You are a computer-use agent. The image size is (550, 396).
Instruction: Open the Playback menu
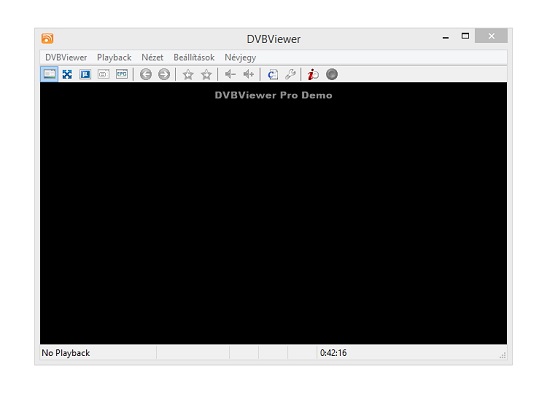click(x=114, y=58)
